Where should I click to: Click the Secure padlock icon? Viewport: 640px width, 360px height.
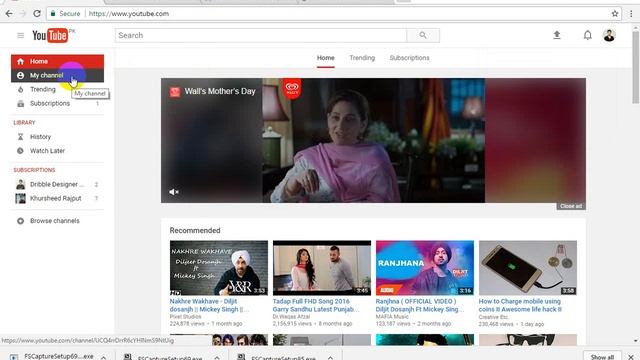tap(53, 13)
